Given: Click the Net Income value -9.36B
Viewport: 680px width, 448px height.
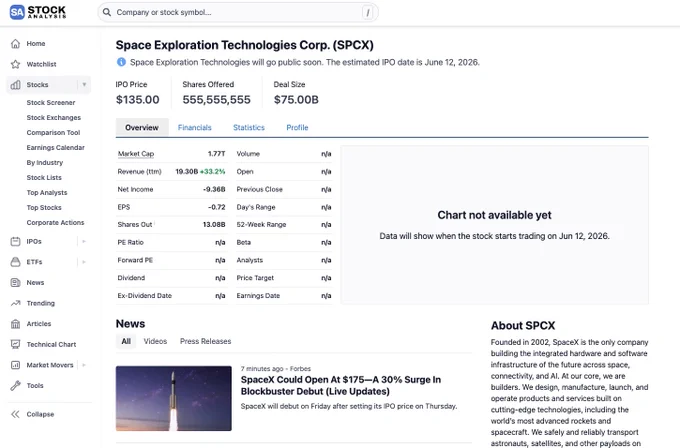Looking at the screenshot, I should click(214, 190).
